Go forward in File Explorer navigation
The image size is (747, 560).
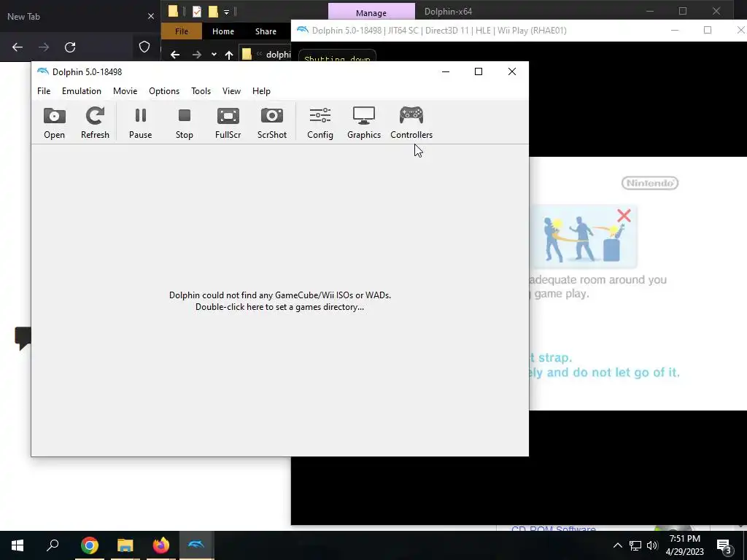click(x=197, y=55)
